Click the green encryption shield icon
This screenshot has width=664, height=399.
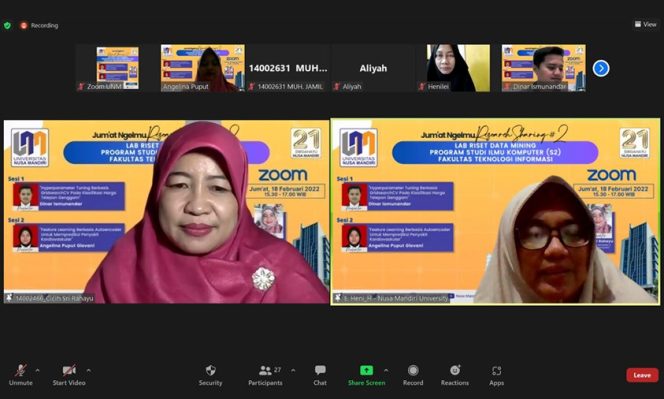(x=7, y=25)
